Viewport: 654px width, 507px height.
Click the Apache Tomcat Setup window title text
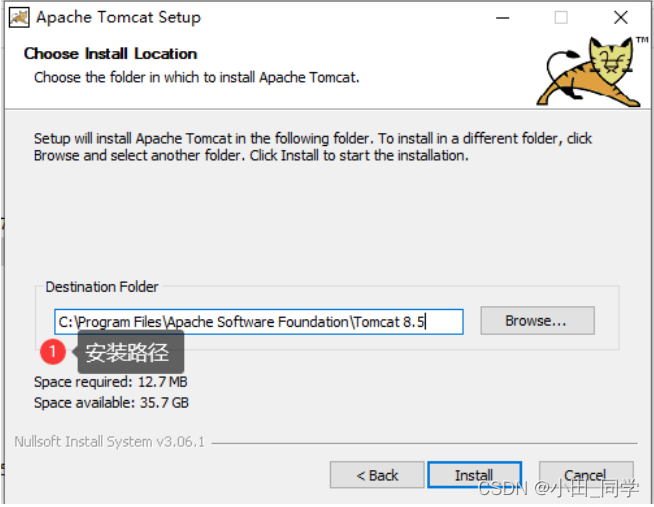point(118,18)
